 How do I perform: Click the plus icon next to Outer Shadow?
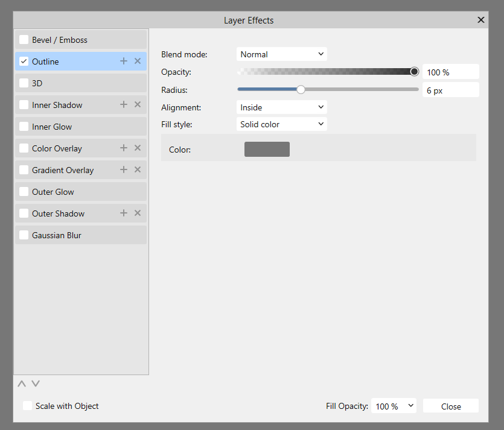(x=123, y=213)
